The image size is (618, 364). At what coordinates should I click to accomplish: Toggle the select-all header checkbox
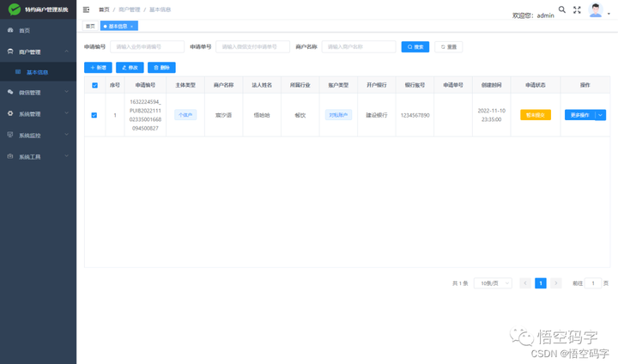pyautogui.click(x=94, y=85)
